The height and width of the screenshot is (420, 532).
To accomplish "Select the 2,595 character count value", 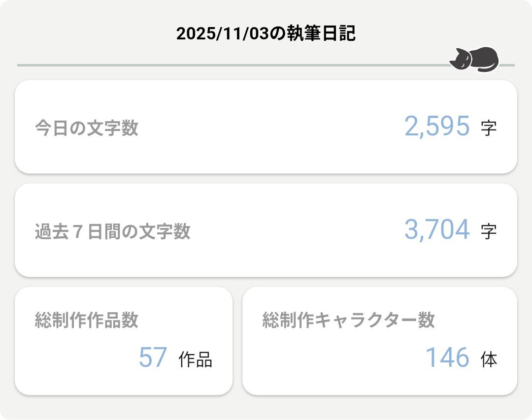I will click(x=437, y=127).
